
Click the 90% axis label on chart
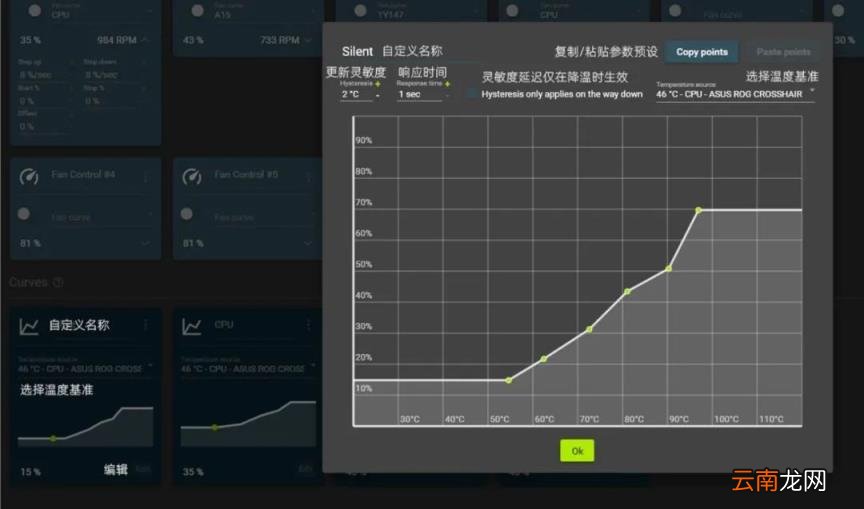tap(364, 140)
